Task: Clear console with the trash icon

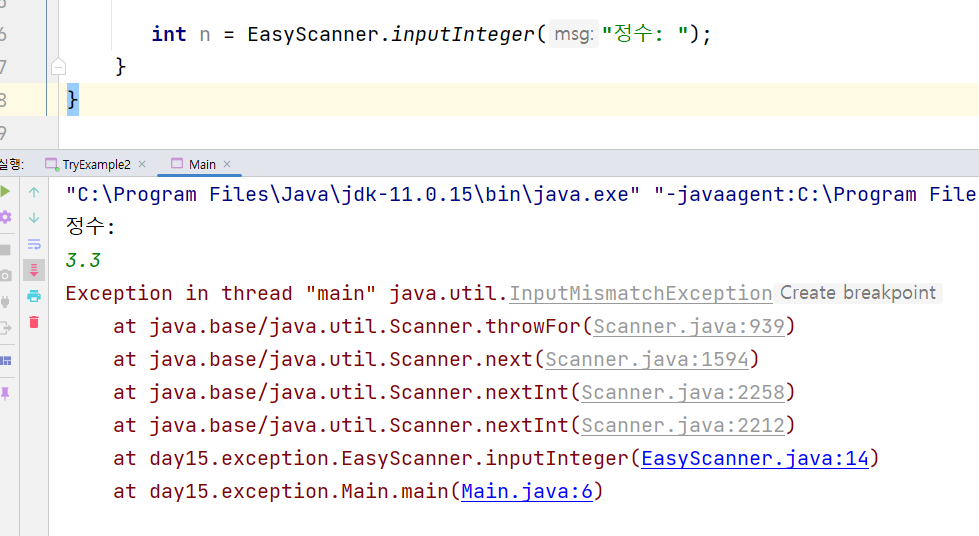Action: pyautogui.click(x=34, y=322)
